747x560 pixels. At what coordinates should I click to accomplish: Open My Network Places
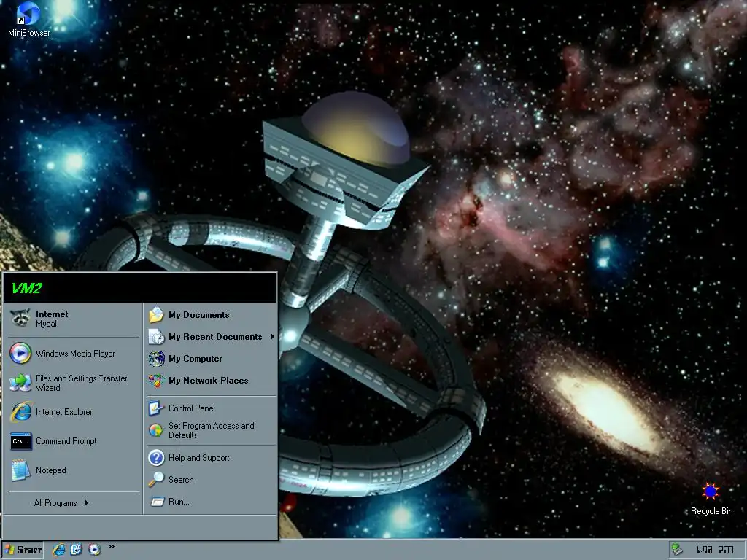click(x=212, y=381)
